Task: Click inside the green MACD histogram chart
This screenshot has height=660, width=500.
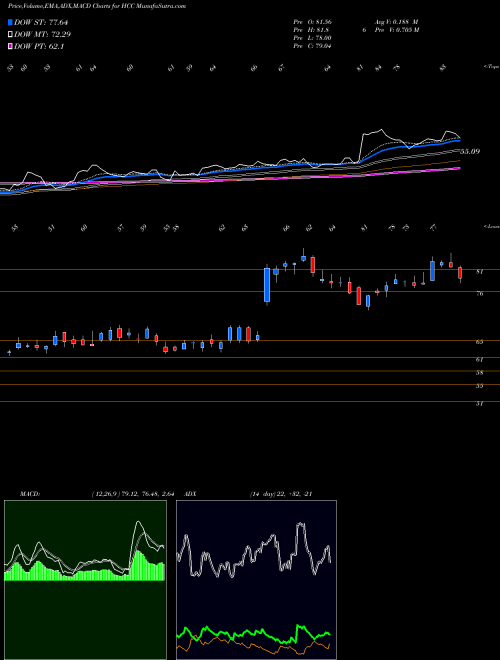Action: point(85,580)
